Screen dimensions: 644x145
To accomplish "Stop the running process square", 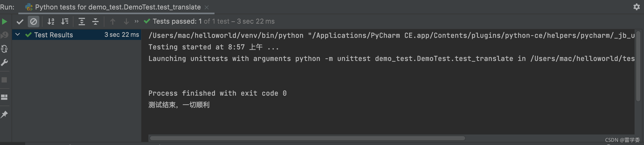I will [x=4, y=80].
